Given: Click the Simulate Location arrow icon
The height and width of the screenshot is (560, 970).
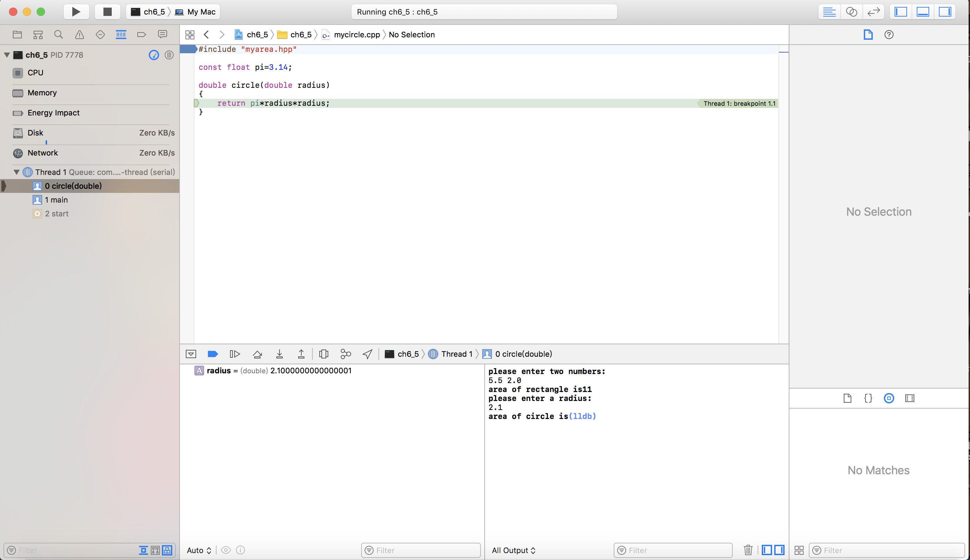Looking at the screenshot, I should (367, 354).
